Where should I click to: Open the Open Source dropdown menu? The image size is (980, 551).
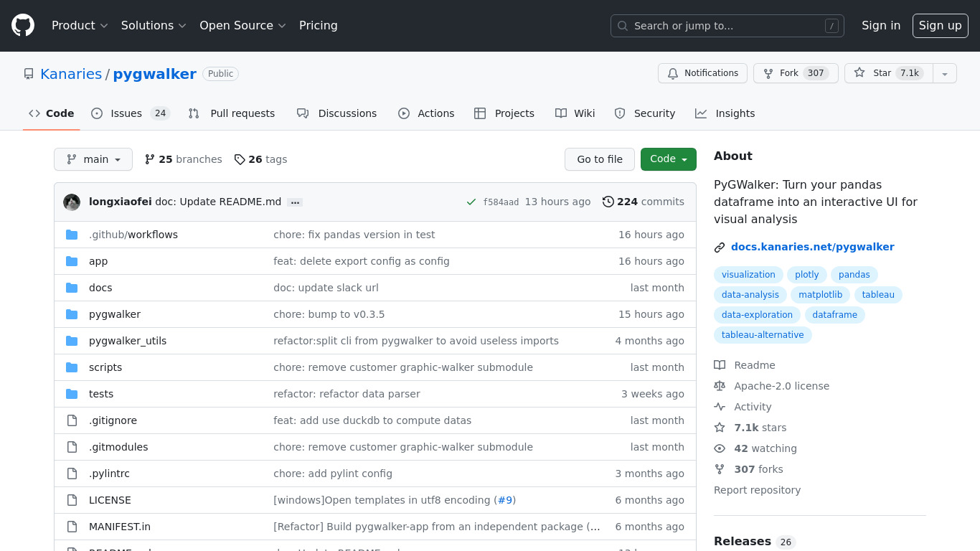tap(242, 26)
